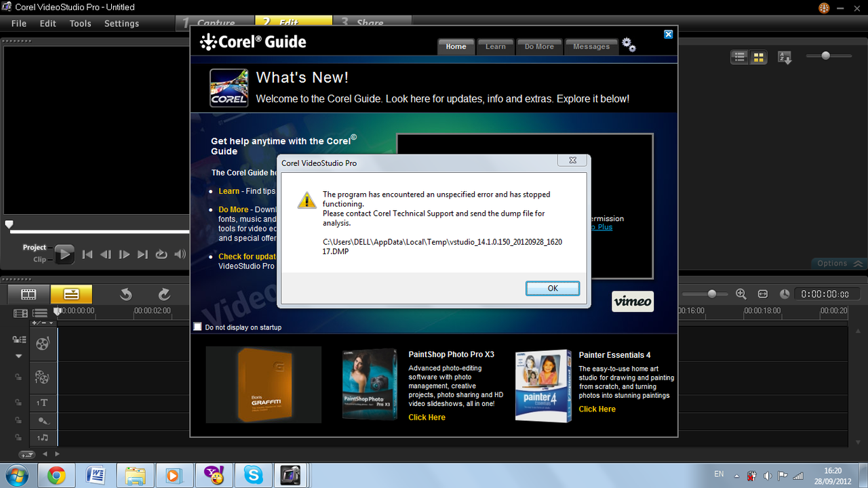Switch to Timeline View yellow button
The height and width of the screenshot is (488, 868).
(x=71, y=294)
